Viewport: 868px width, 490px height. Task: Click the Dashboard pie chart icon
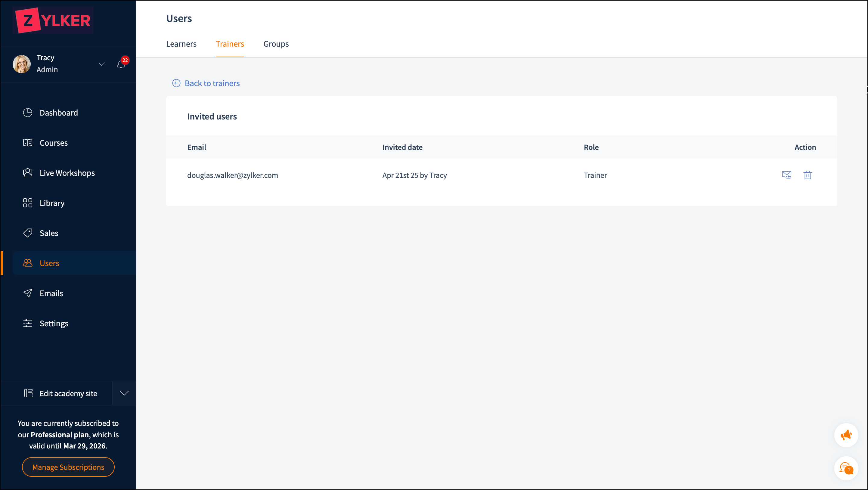point(28,113)
